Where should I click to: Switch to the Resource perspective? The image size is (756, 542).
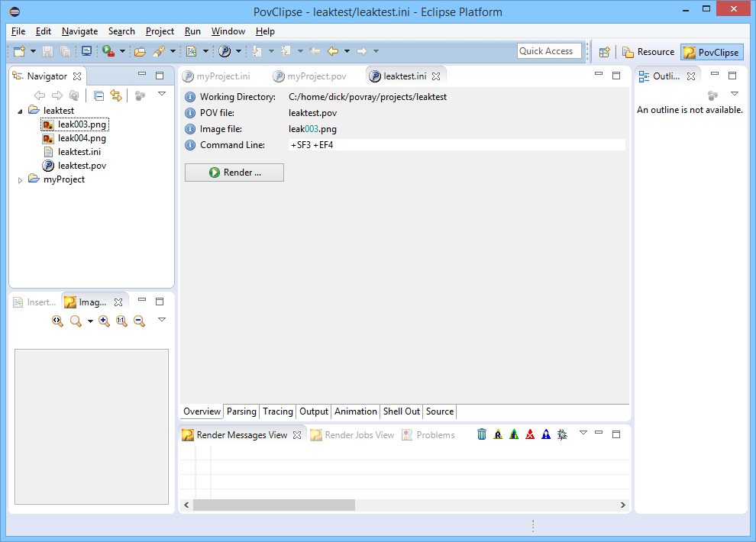pos(648,52)
